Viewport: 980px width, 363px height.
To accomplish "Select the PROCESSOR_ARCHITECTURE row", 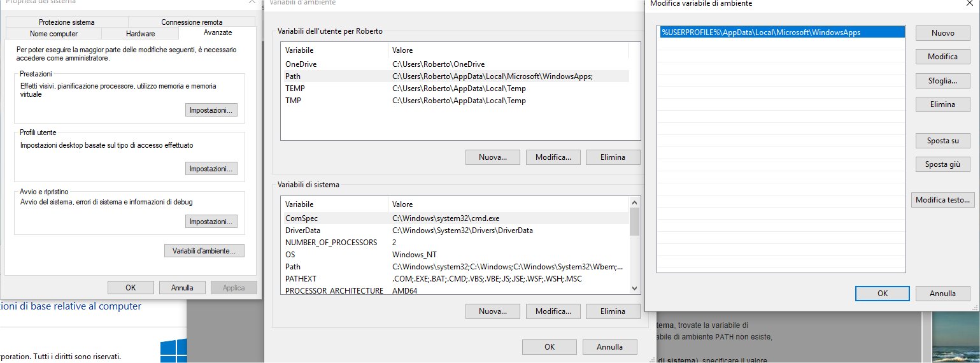I will [x=455, y=290].
